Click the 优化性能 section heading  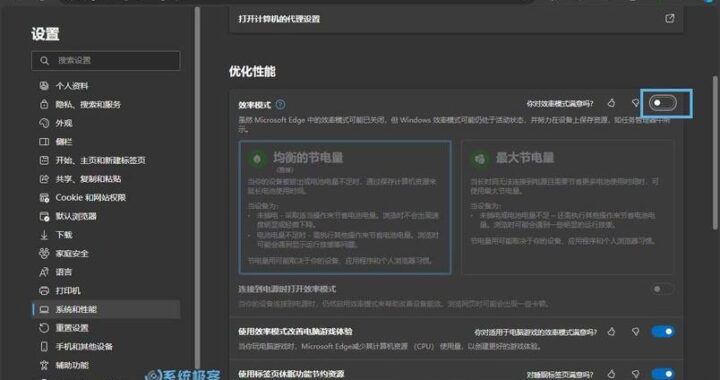click(x=252, y=72)
